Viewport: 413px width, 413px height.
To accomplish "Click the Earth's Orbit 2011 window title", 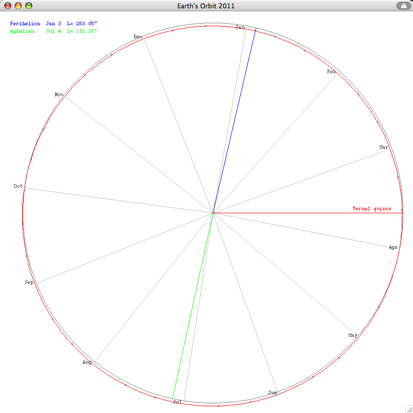I will [206, 6].
